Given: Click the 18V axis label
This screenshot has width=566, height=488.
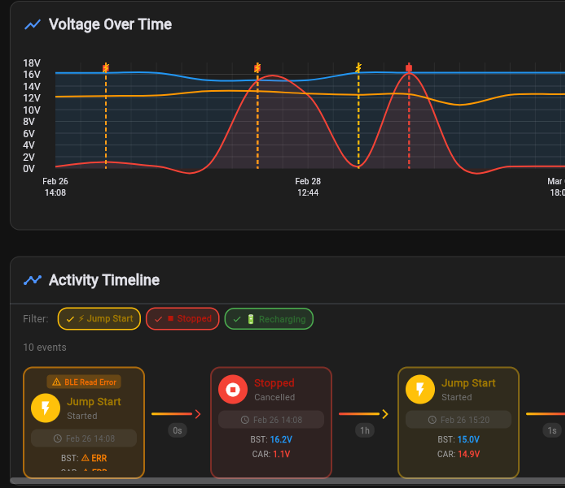Looking at the screenshot, I should pos(32,63).
